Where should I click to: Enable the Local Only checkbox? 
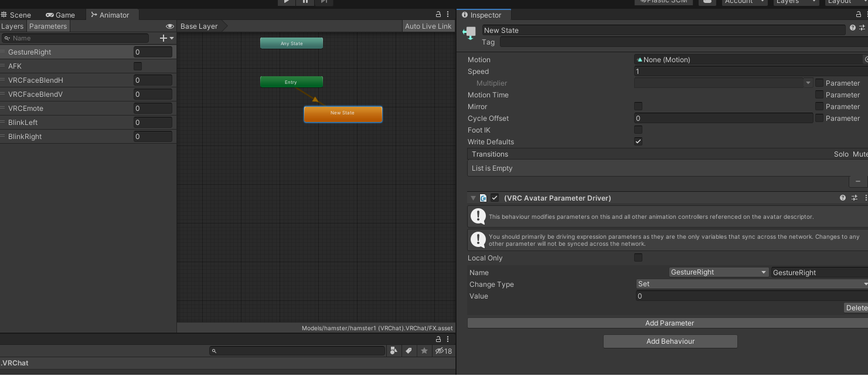coord(638,258)
